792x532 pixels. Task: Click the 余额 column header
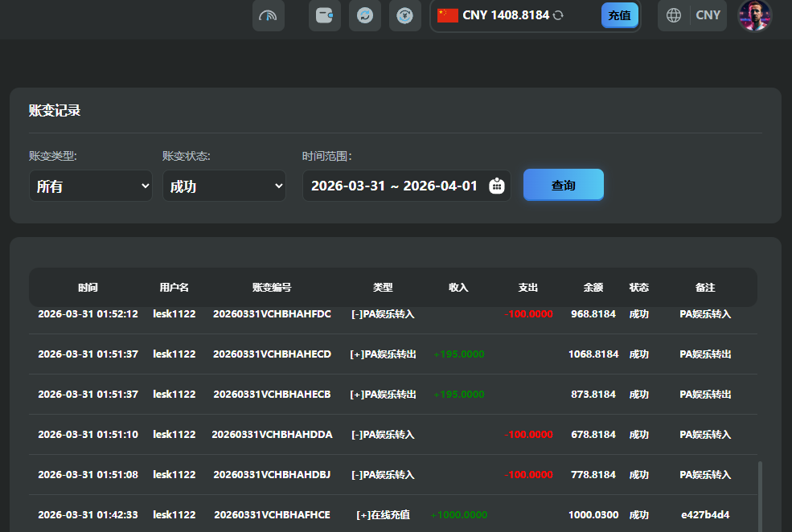coord(593,287)
